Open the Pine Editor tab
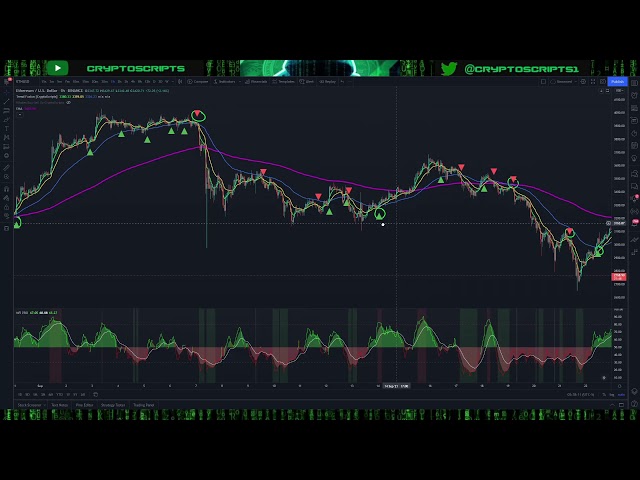 (84, 405)
